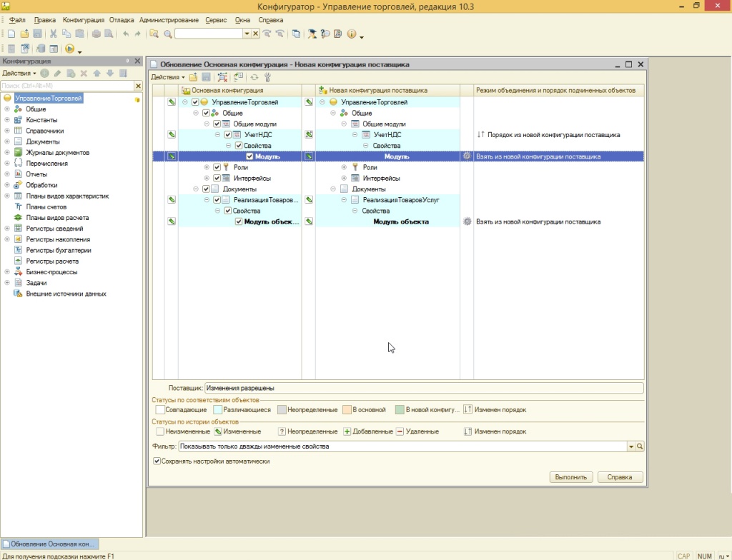
Task: Click the settings wrench icon in update toolbar
Action: pyautogui.click(x=268, y=77)
